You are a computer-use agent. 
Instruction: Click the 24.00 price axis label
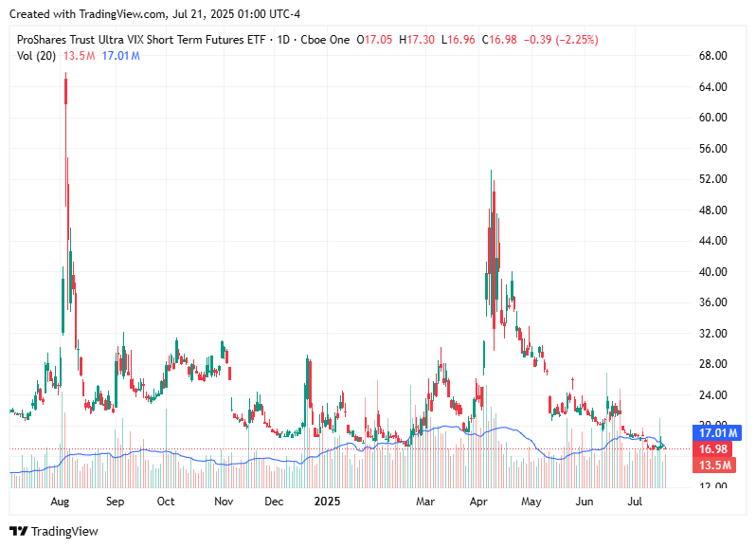[x=712, y=395]
